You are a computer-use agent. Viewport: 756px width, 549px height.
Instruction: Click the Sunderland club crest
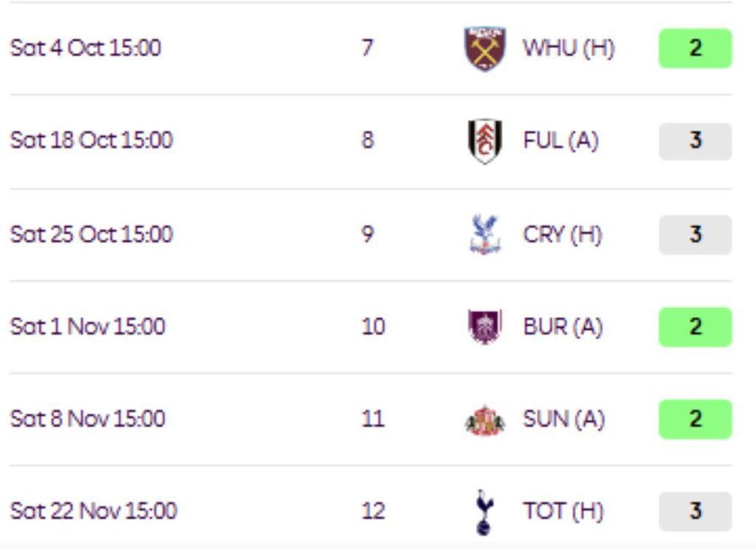484,420
